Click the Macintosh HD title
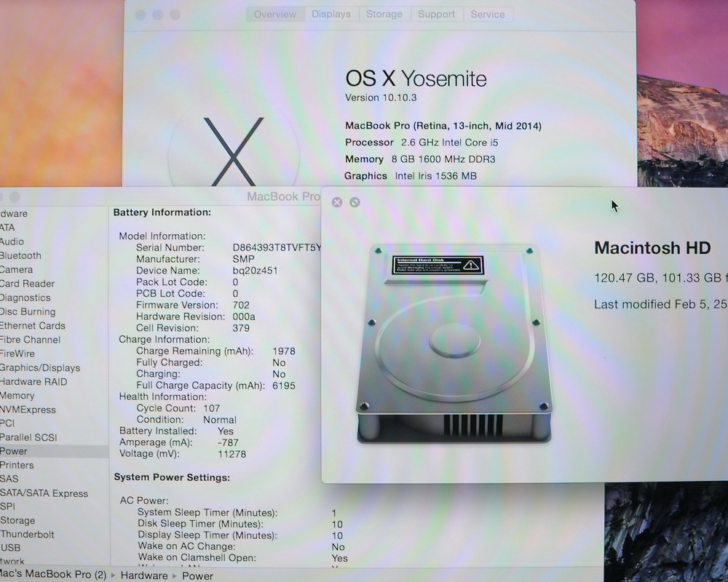 pos(652,248)
